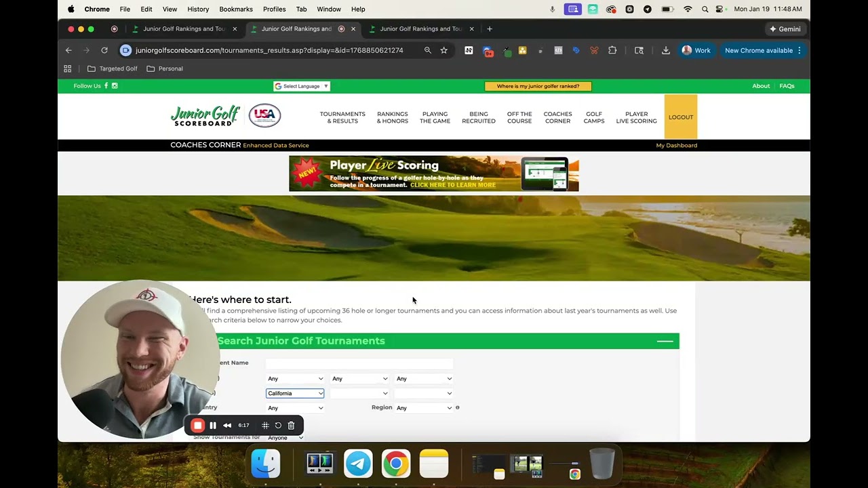Open the Work profile switcher
Viewport: 868px width, 488px height.
point(696,50)
